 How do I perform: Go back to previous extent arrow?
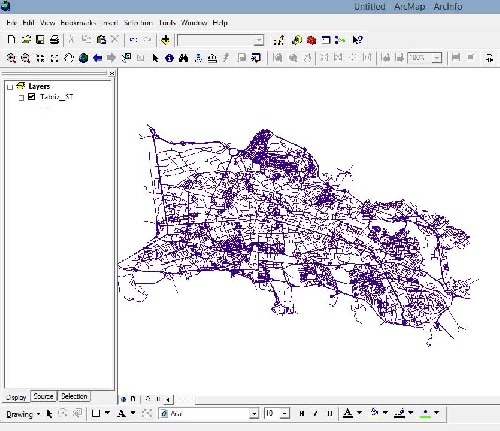(97, 58)
